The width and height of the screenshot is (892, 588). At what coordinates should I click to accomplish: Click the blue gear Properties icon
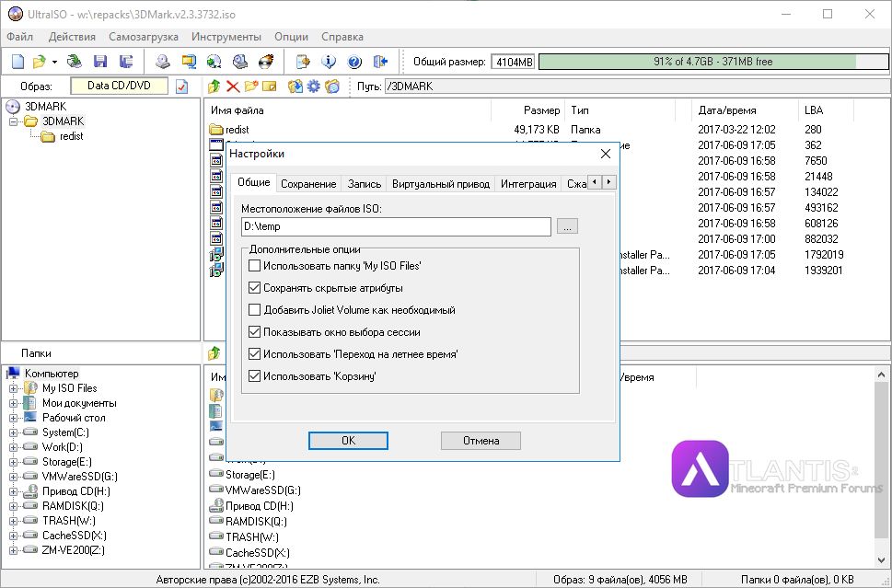314,86
